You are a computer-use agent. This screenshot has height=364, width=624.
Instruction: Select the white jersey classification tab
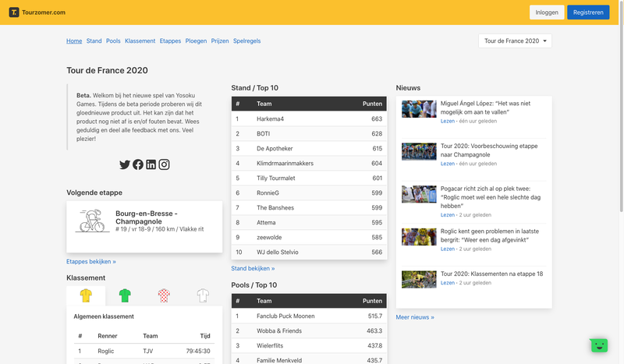(203, 295)
